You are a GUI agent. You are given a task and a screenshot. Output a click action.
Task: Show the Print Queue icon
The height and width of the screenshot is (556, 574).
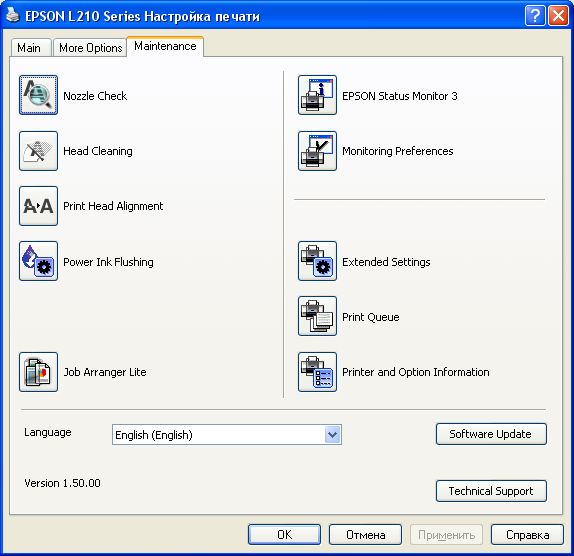point(317,316)
